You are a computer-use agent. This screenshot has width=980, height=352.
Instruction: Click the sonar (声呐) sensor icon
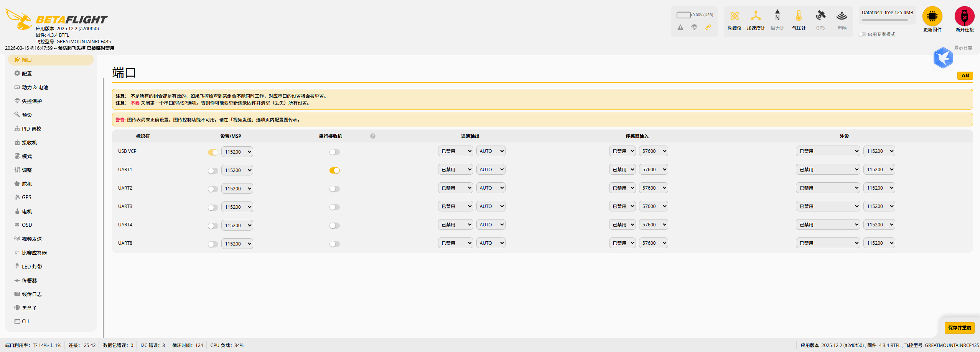point(842,16)
